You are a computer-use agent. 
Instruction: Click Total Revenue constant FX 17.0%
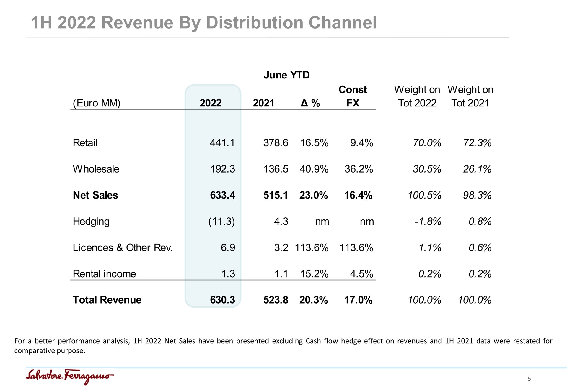(x=358, y=300)
